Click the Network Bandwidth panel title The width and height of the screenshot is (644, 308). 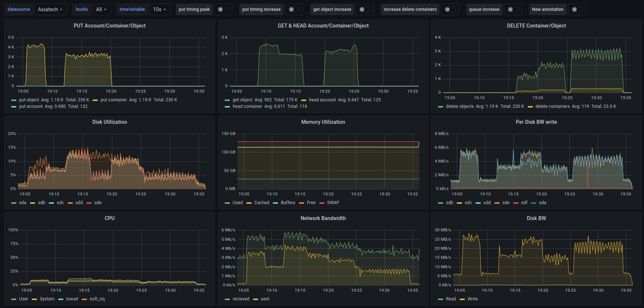click(x=323, y=218)
